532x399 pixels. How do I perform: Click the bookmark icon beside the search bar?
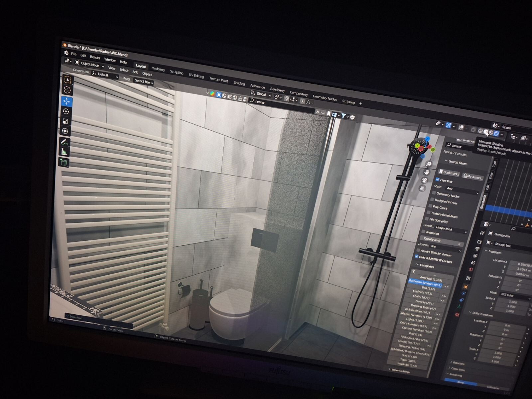329,114
